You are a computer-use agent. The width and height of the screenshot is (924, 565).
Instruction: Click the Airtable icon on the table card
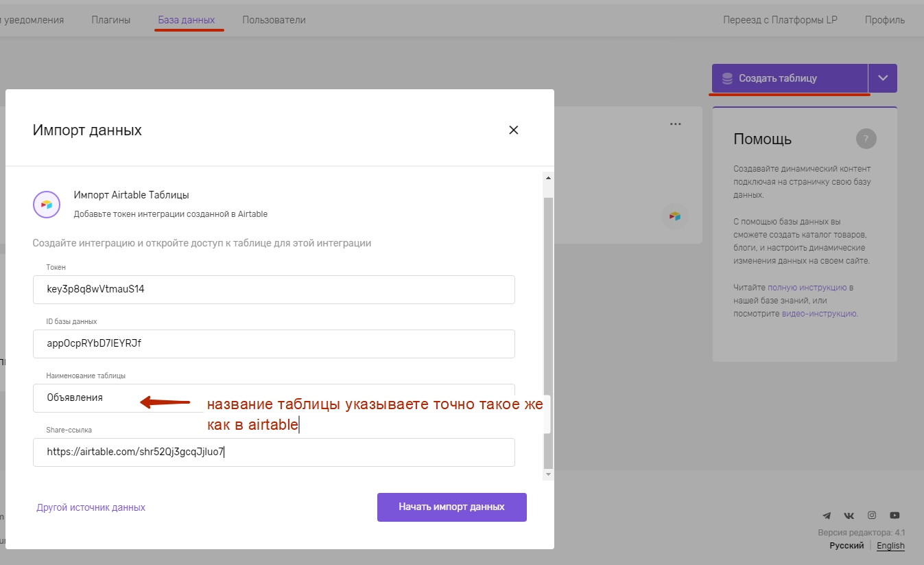coord(675,216)
